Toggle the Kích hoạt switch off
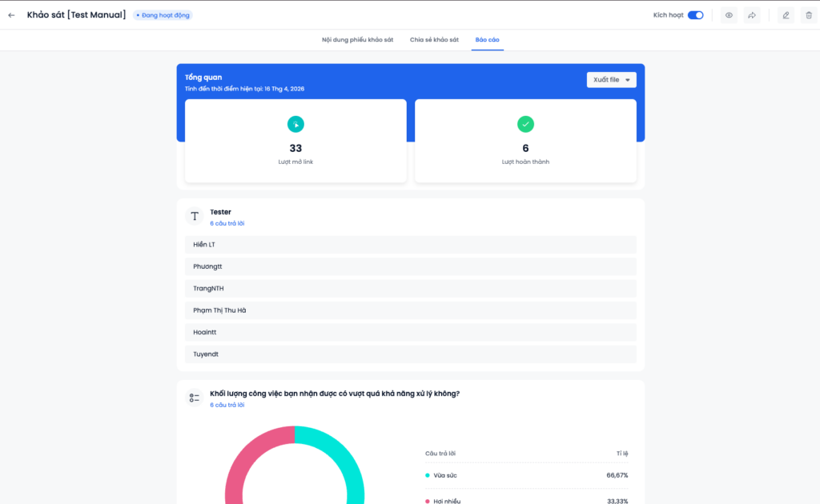The width and height of the screenshot is (820, 504). 695,15
